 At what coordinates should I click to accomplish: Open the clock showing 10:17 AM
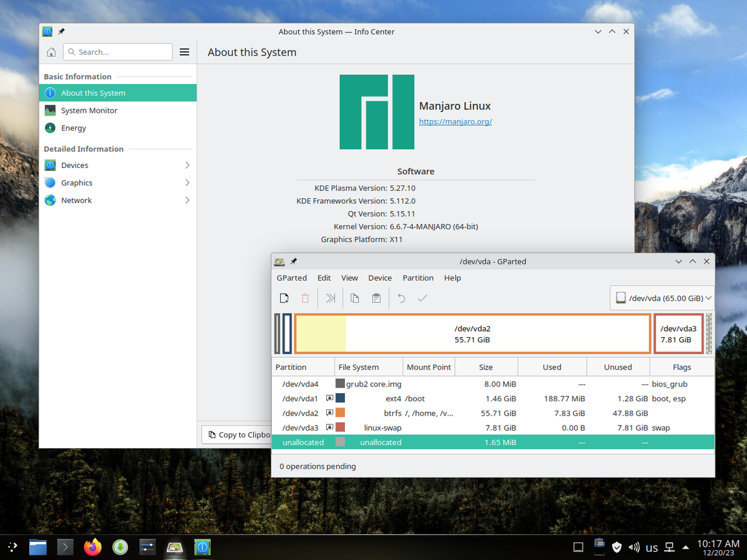(x=718, y=547)
